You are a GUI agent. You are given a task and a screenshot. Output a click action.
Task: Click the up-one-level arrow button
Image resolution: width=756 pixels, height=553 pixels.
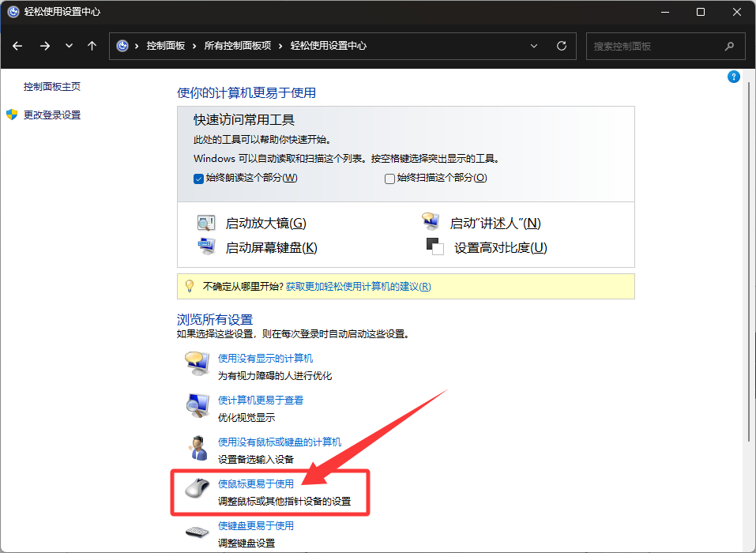tap(92, 46)
